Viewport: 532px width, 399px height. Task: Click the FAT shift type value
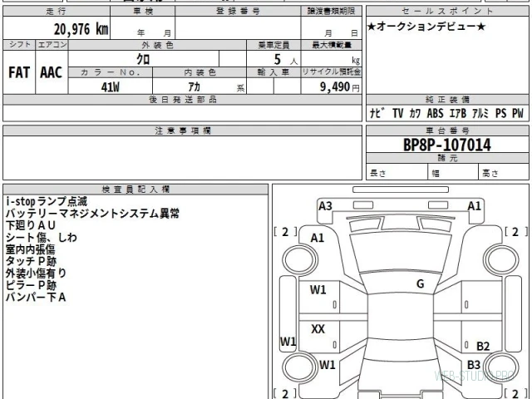pos(19,72)
